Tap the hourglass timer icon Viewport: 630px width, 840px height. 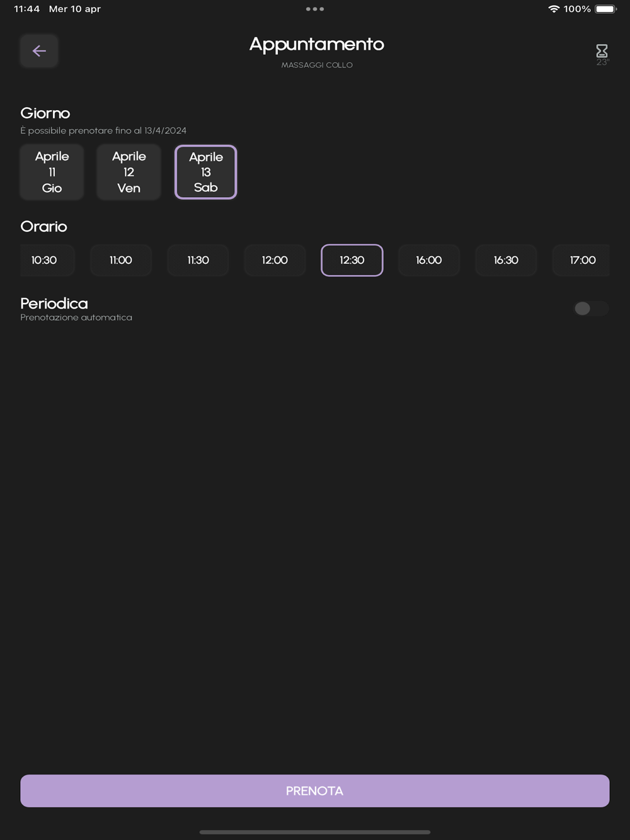point(602,52)
